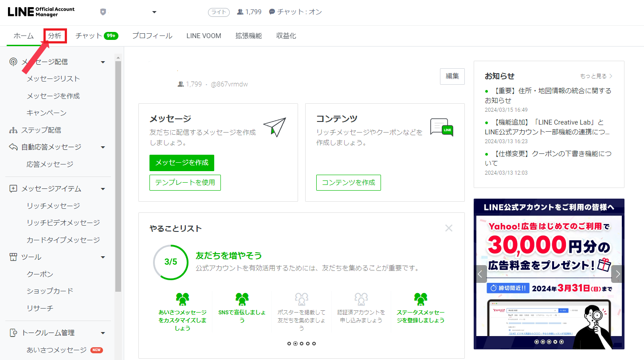Open メッセージを作成 in sidebar
The width and height of the screenshot is (644, 360).
click(x=53, y=96)
